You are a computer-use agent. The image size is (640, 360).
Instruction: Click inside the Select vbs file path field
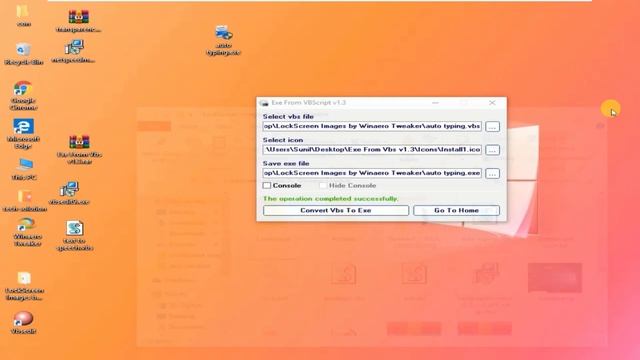coord(372,126)
